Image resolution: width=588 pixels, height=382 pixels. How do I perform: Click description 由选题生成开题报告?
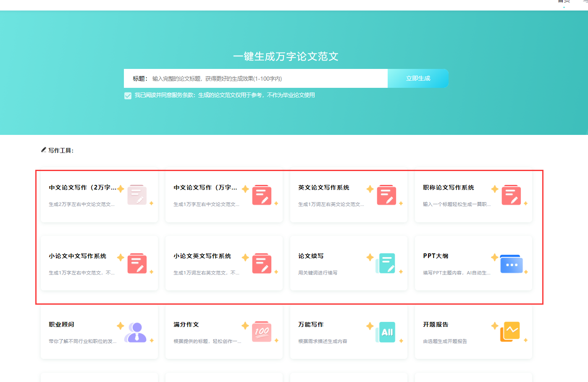click(x=445, y=341)
